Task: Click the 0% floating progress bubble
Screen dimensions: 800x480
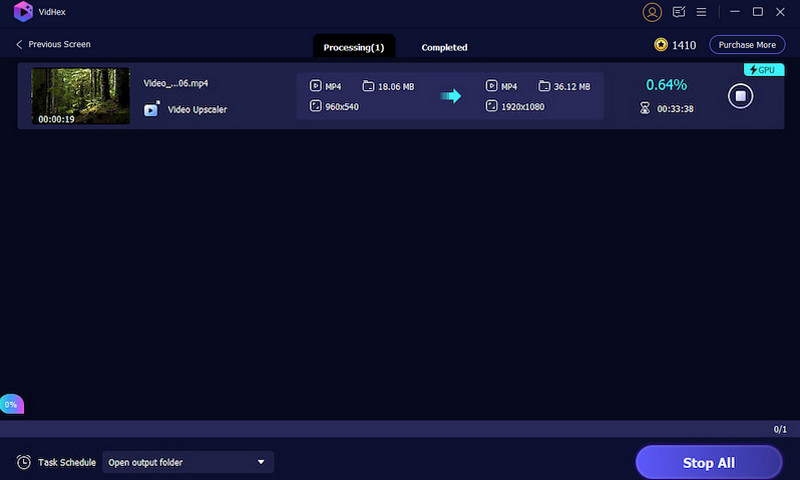Action: (x=11, y=405)
